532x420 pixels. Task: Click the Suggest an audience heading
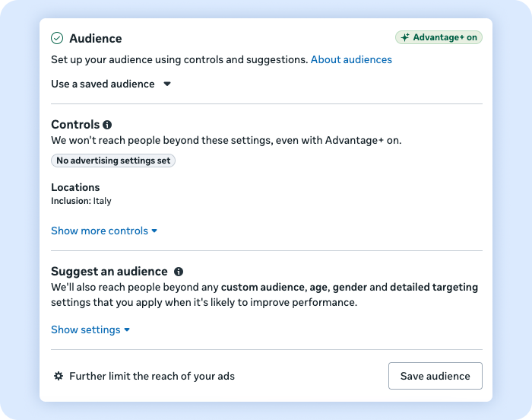tap(109, 272)
